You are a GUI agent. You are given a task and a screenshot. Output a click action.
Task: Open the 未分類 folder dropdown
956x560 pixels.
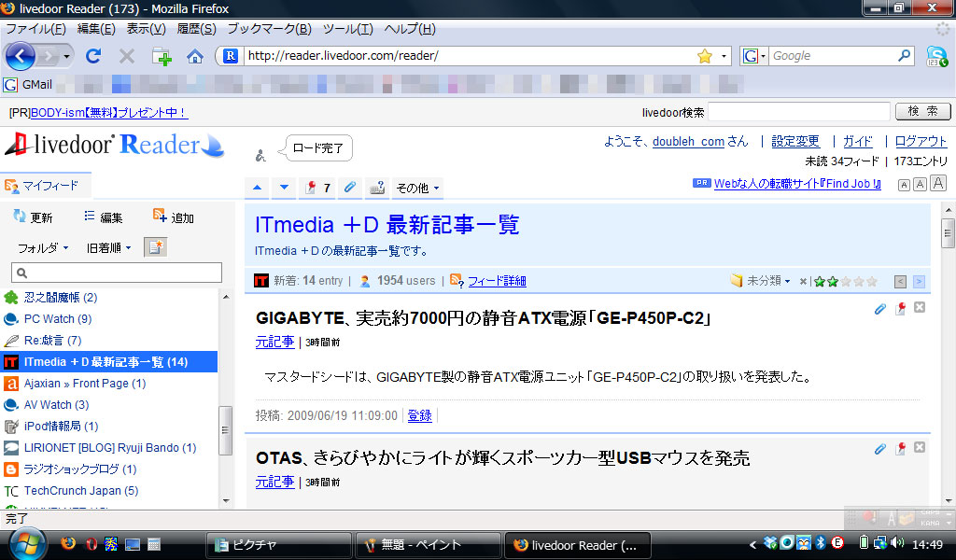coord(762,280)
